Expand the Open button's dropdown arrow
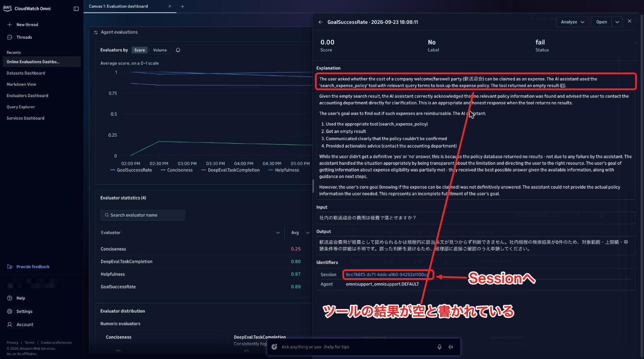Viewport: 644px width, 359px height. click(x=617, y=22)
